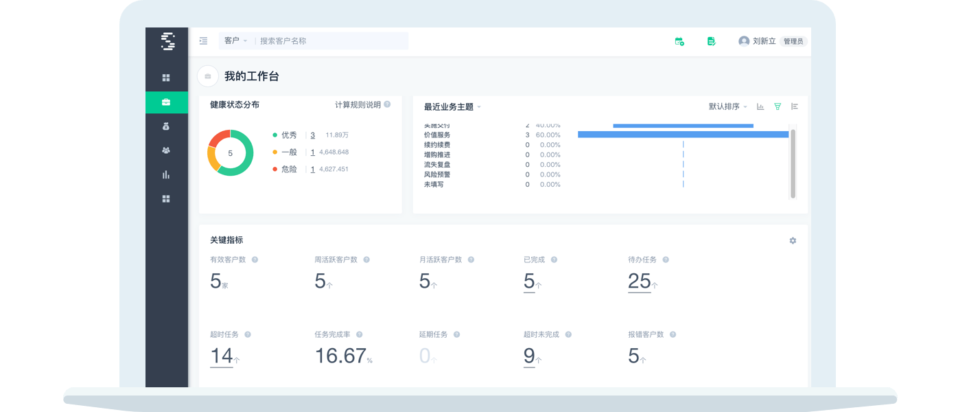Click help icon beside 计算规则说明
This screenshot has width=980, height=412.
387,104
